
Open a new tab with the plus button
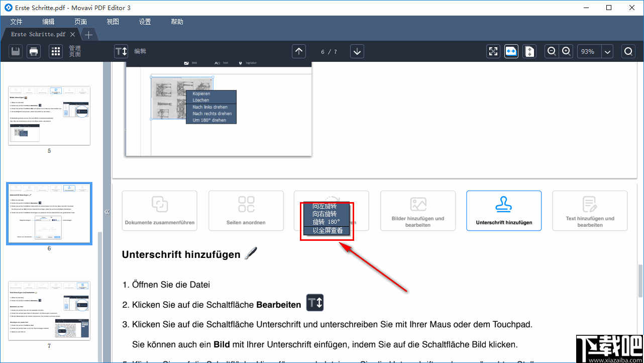click(x=88, y=34)
